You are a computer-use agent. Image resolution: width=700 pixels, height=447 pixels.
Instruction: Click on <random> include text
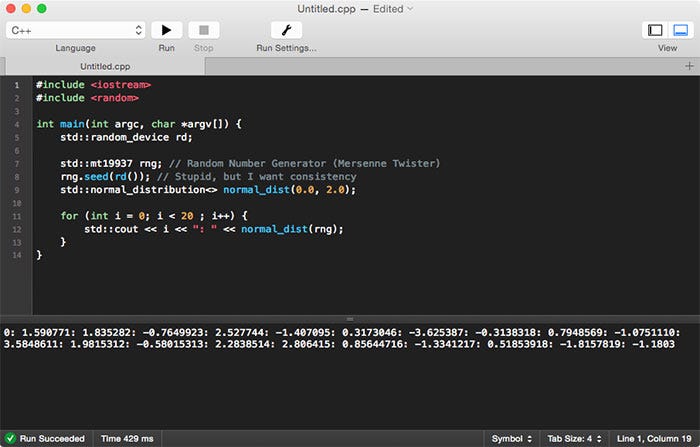pyautogui.click(x=115, y=98)
